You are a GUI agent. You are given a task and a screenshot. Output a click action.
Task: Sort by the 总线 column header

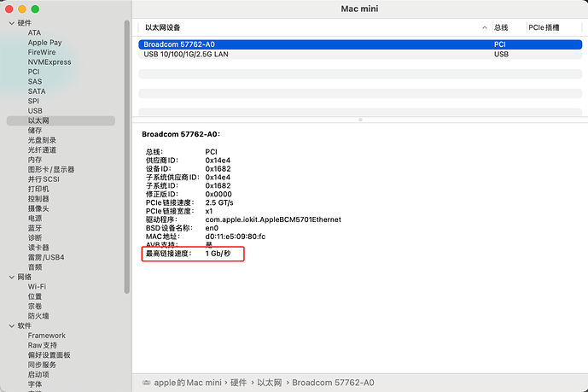point(508,28)
